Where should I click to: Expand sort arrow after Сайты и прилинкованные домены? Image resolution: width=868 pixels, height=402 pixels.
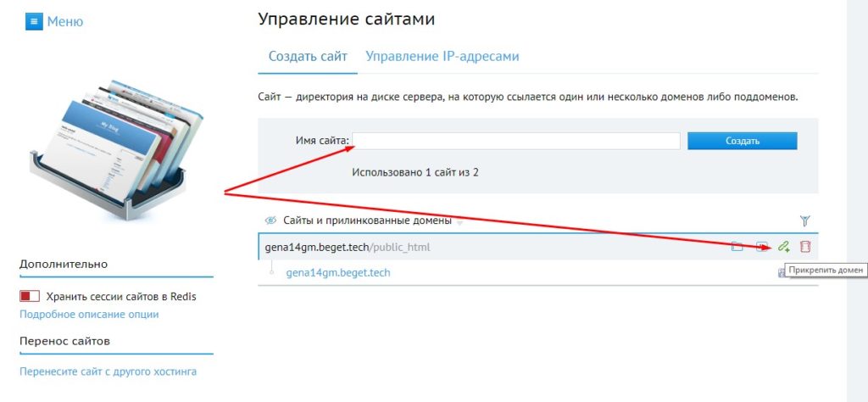460,222
